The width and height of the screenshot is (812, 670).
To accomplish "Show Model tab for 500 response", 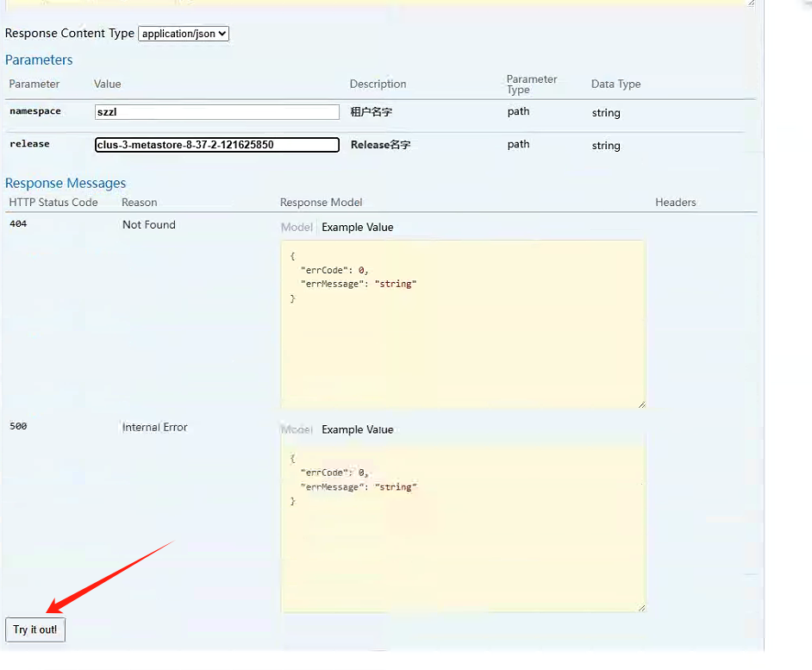I will coord(297,429).
